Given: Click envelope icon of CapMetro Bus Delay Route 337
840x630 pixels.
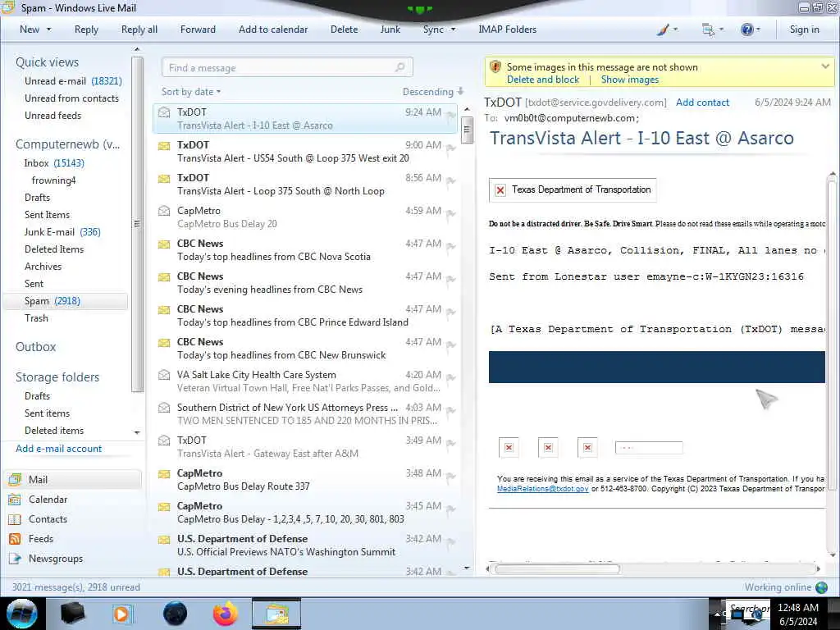Looking at the screenshot, I should pos(164,473).
